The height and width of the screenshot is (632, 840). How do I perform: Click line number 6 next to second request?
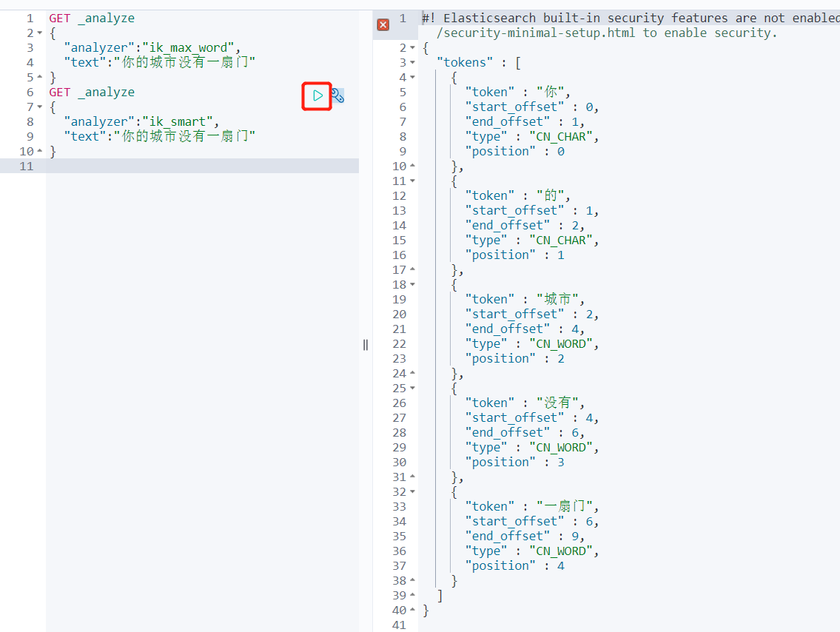[30, 92]
